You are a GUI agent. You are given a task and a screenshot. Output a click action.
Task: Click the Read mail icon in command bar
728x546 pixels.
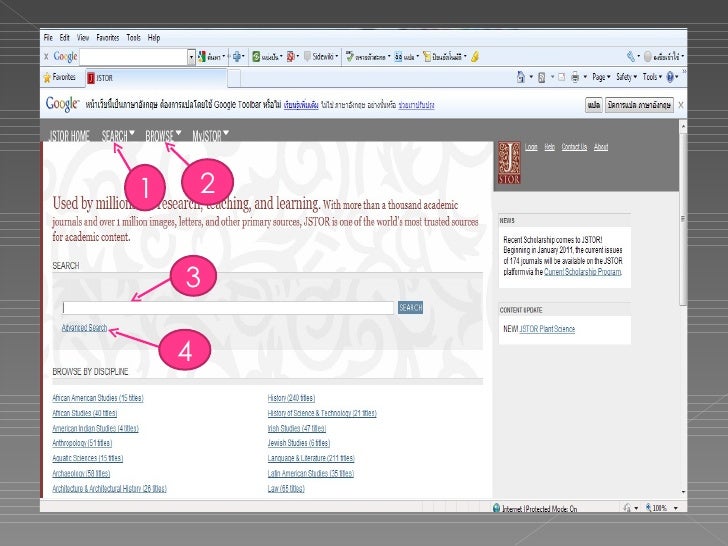pyautogui.click(x=561, y=77)
